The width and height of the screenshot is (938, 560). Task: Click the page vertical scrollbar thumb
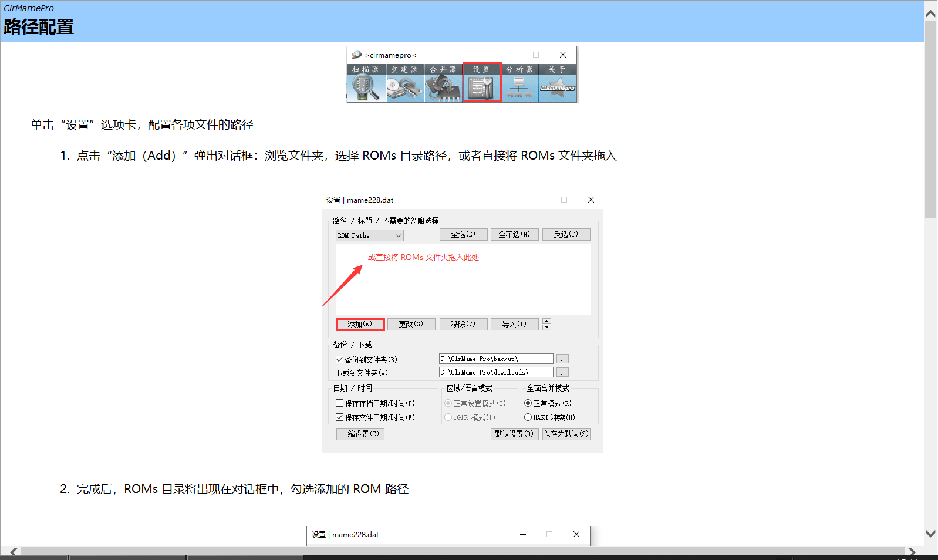(x=930, y=120)
